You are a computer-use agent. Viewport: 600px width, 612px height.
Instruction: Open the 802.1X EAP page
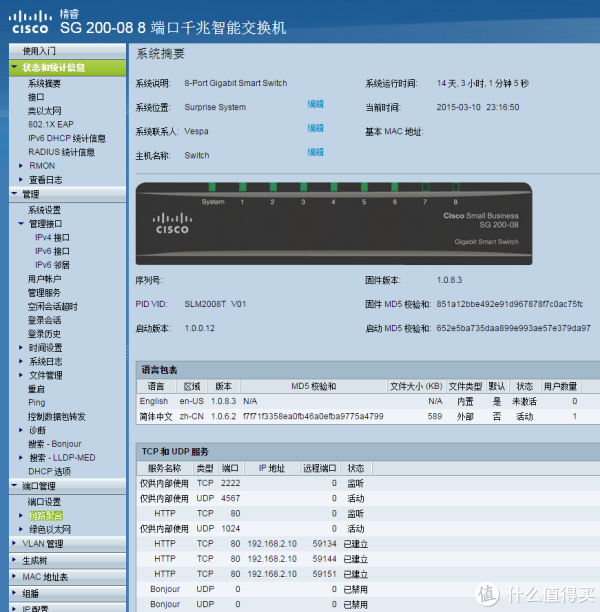coord(50,124)
